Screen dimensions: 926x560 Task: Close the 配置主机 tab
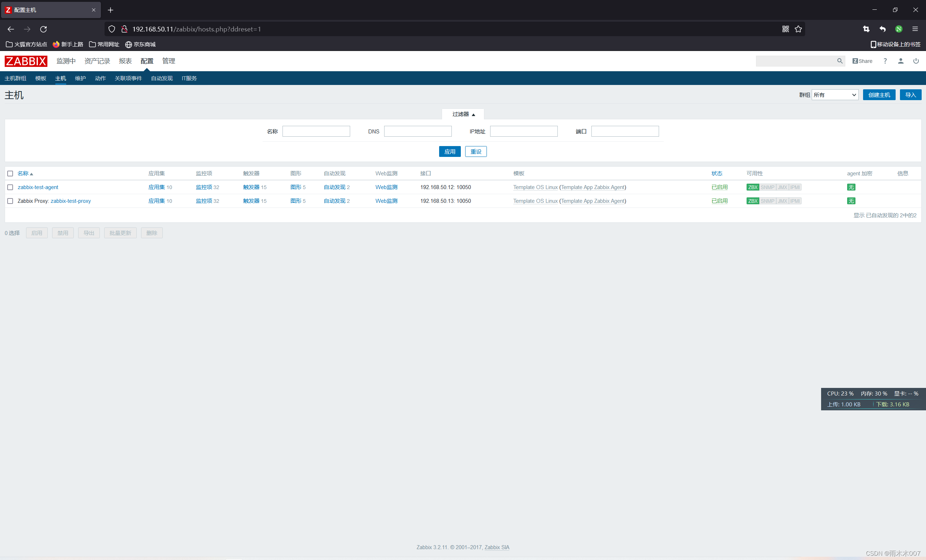[94, 10]
